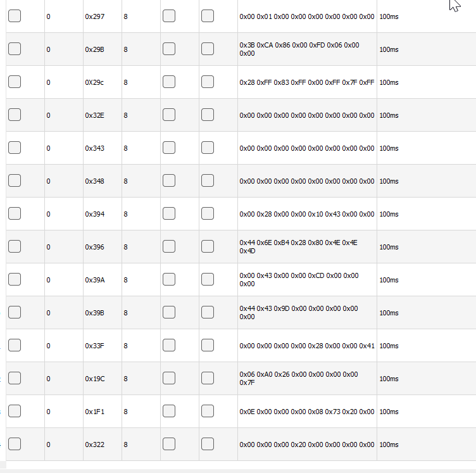Click the data bytes starting with 0x44 0x6E
476x473 pixels.
[299, 247]
